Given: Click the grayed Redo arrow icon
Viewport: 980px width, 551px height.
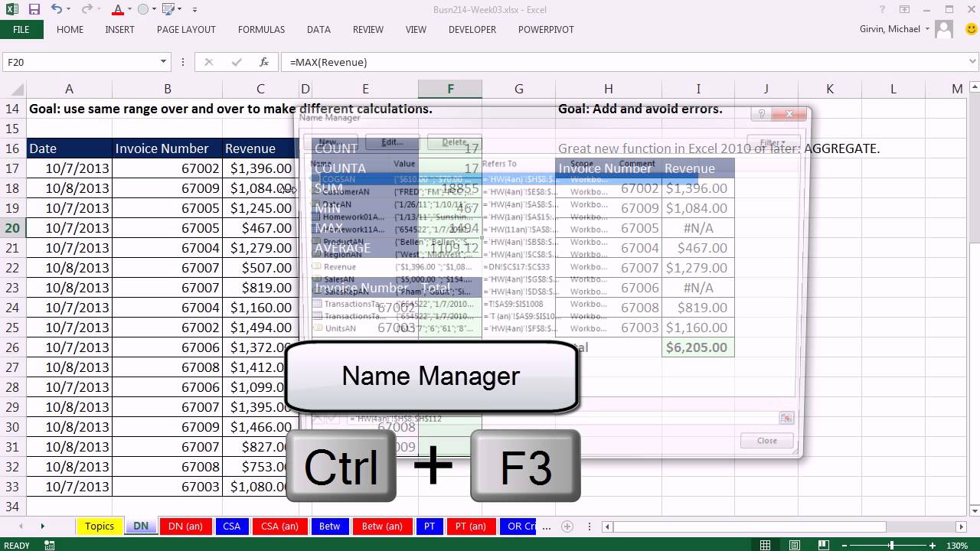Looking at the screenshot, I should (88, 10).
